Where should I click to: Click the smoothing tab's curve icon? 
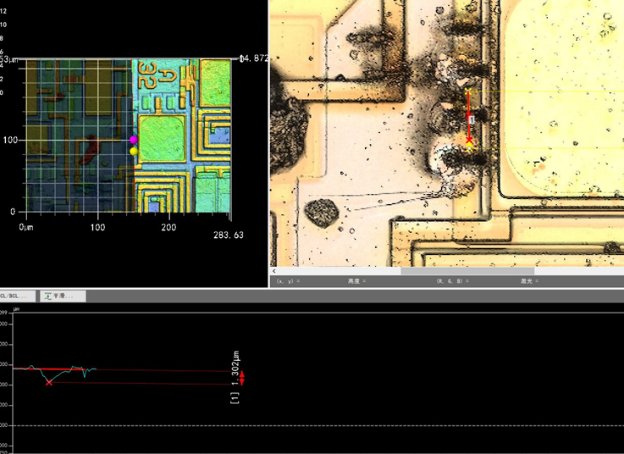coord(49,297)
